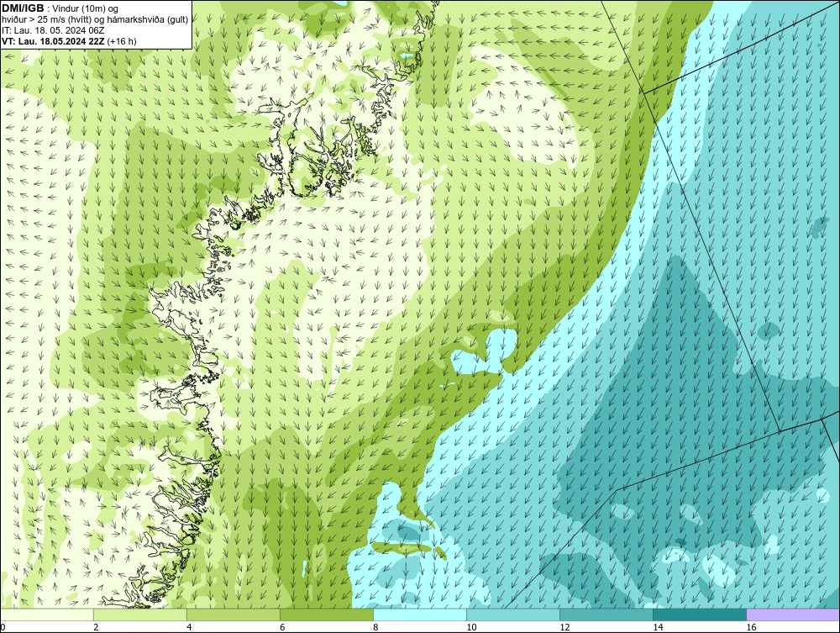Viewport: 840px width, 633px height.
Task: Click the "(+16 h)" forecast offset text
Action: [x=122, y=41]
